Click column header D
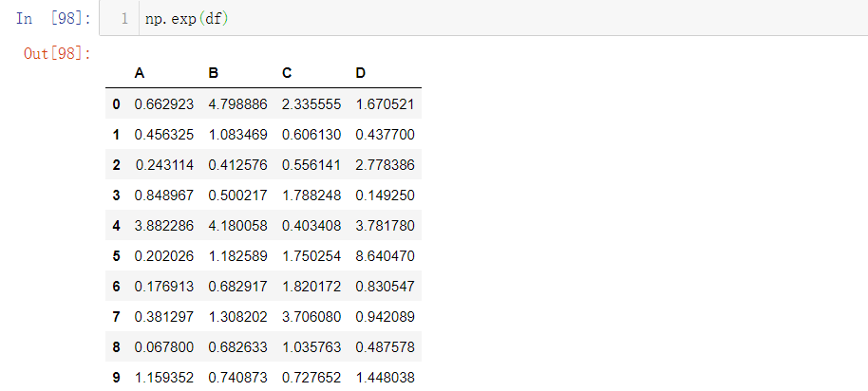This screenshot has width=868, height=391. (x=360, y=73)
